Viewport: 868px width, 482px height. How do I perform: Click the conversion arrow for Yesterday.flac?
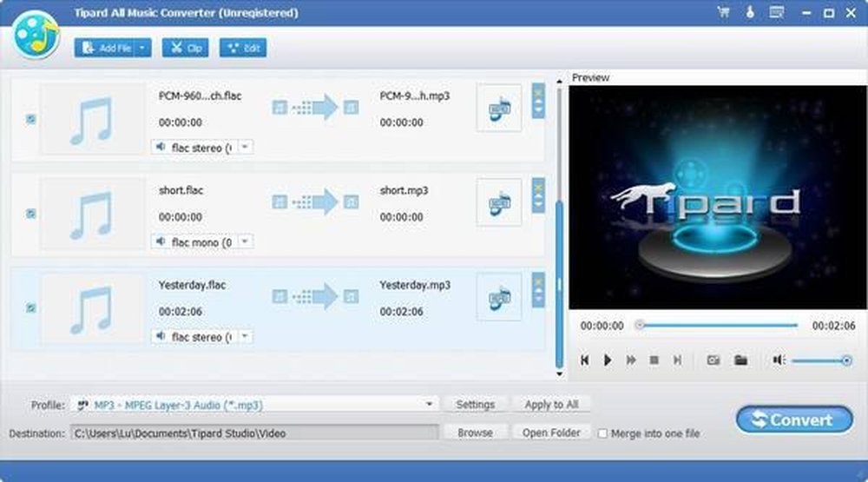[316, 297]
